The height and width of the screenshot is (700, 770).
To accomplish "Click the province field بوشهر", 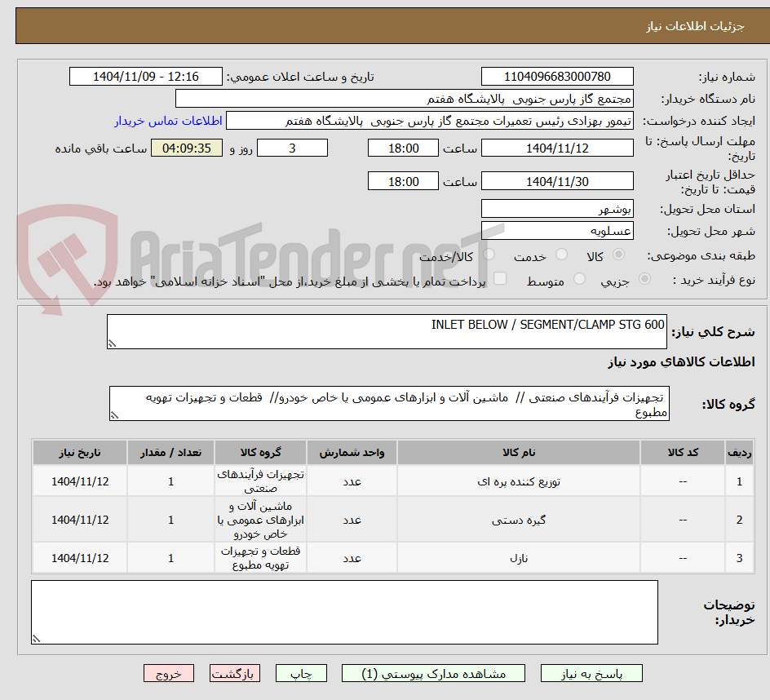I will 557,209.
